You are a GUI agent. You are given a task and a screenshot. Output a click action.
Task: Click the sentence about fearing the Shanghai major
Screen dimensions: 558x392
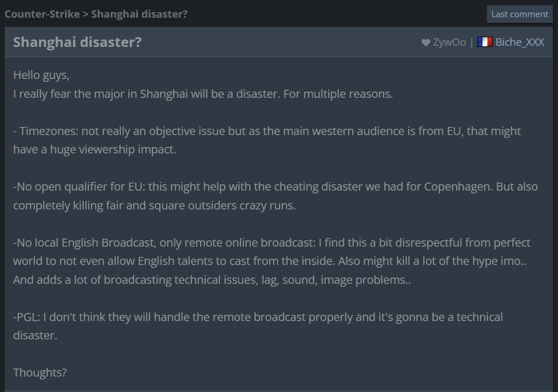click(203, 93)
